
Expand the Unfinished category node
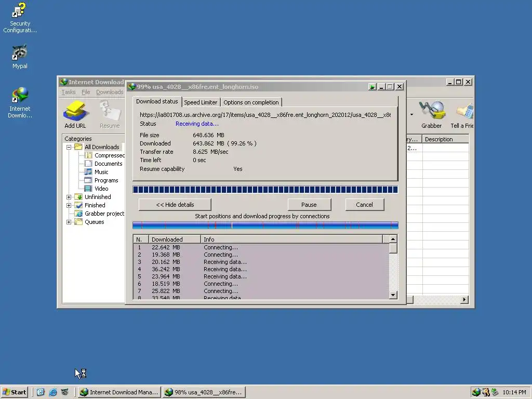point(69,197)
